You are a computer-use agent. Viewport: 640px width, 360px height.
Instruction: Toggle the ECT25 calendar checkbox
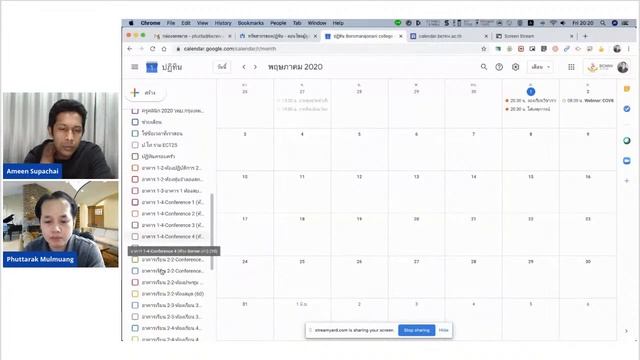135,145
